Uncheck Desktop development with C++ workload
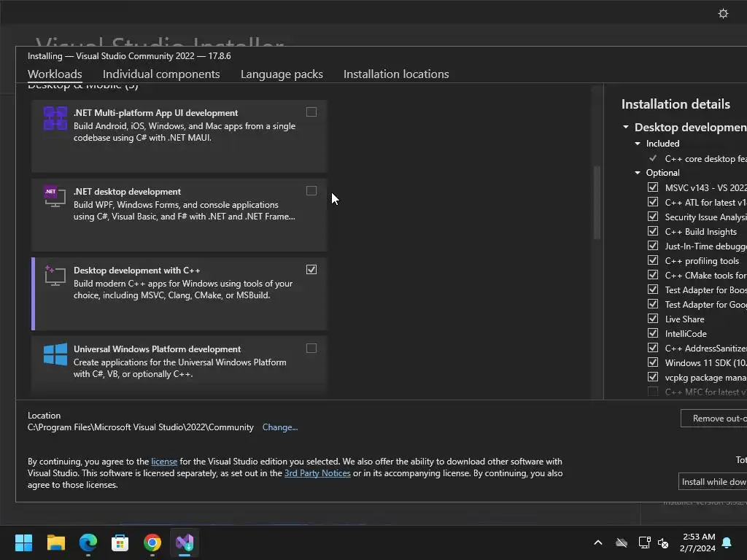Viewport: 747px width, 560px height. tap(311, 270)
